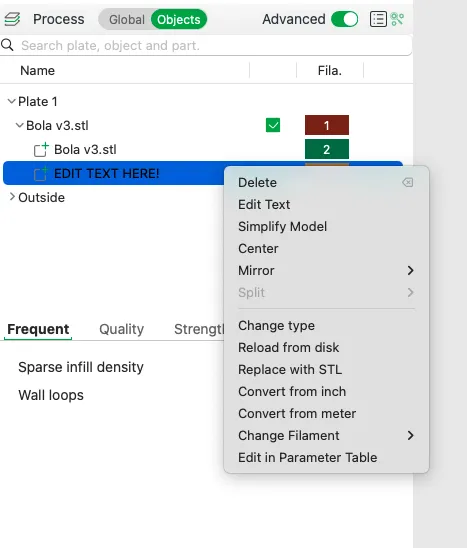Viewport: 467px width, 548px height.
Task: Collapse the Bola v3.stl object node
Action: point(20,125)
